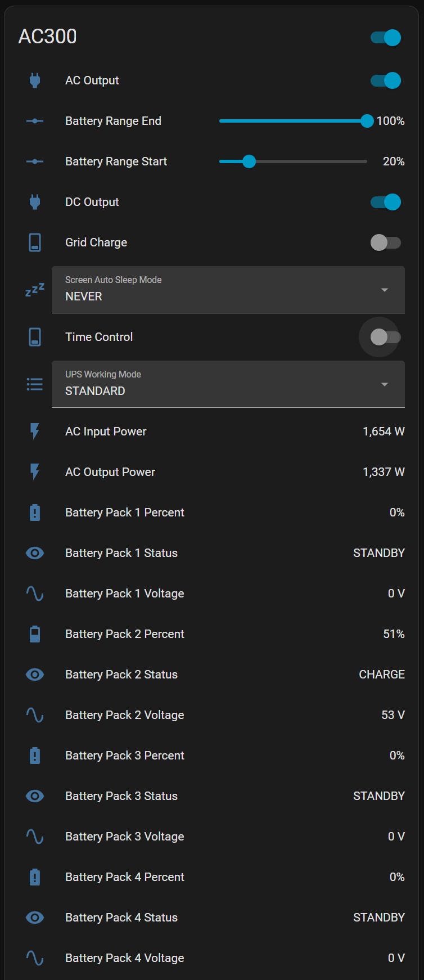Image resolution: width=424 pixels, height=980 pixels.
Task: Turn on the Time Control toggle
Action: pyautogui.click(x=386, y=337)
